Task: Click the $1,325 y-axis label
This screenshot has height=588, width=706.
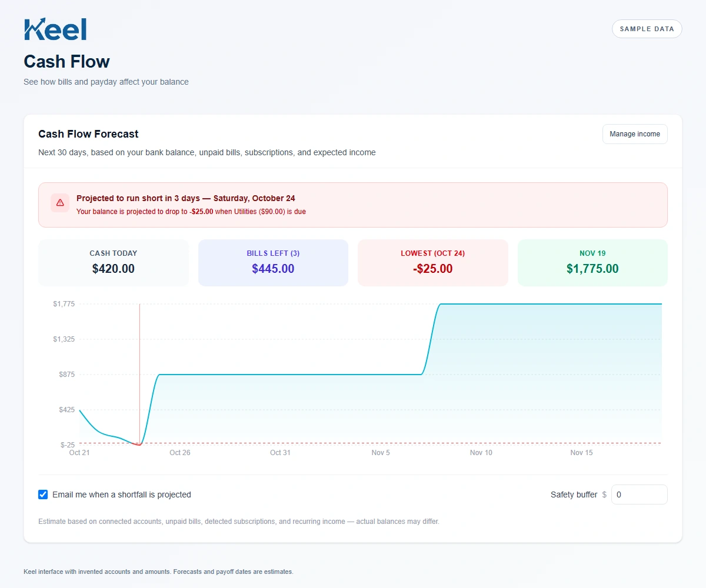Action: [x=64, y=339]
